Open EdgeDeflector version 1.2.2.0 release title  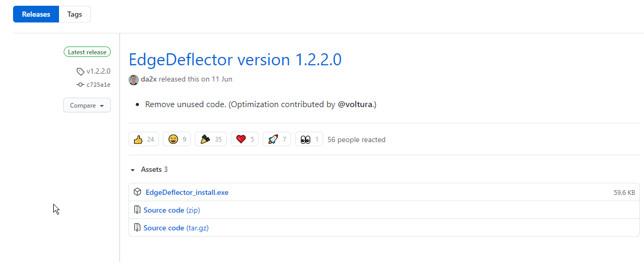(235, 60)
